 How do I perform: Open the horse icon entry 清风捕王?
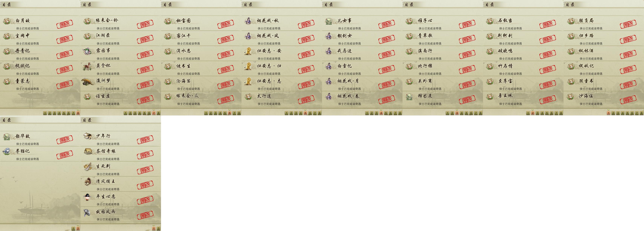(x=87, y=181)
